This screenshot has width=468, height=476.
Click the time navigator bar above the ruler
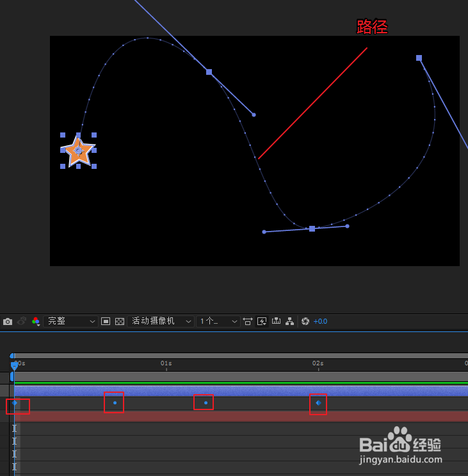[241, 356]
